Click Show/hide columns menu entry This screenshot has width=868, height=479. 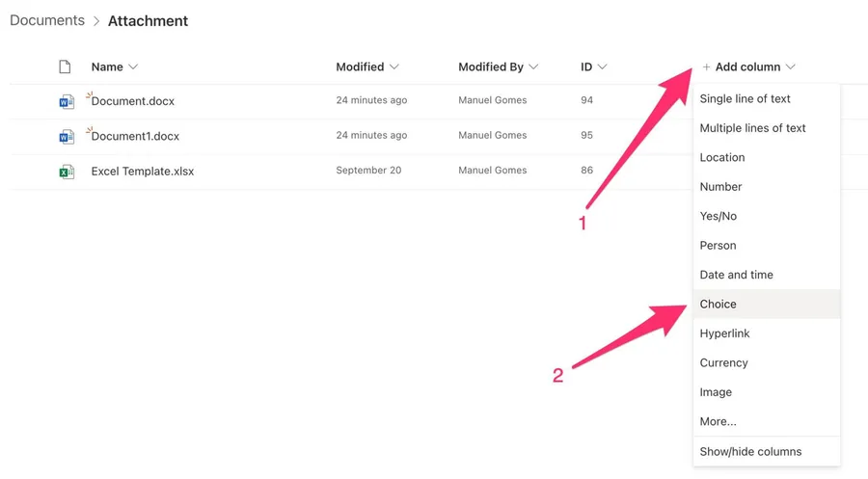tap(750, 452)
